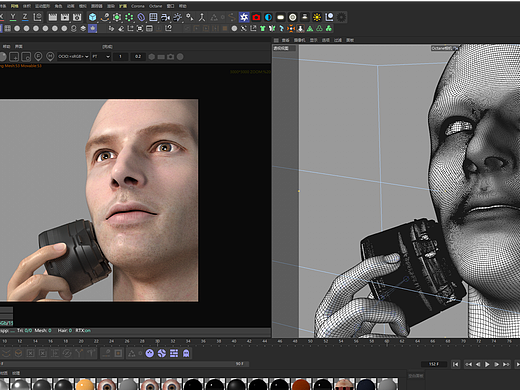Open the green cloner array icon

pyautogui.click(x=129, y=17)
